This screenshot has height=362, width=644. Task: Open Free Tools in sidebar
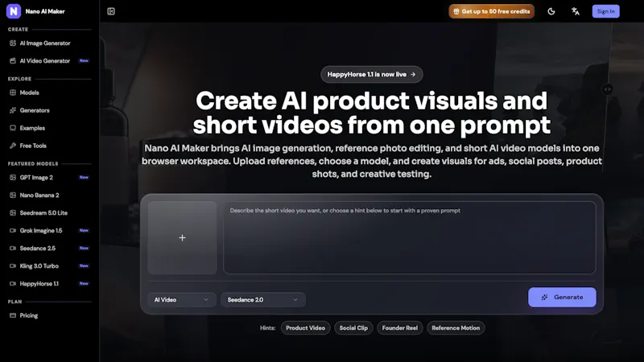click(x=49, y=146)
